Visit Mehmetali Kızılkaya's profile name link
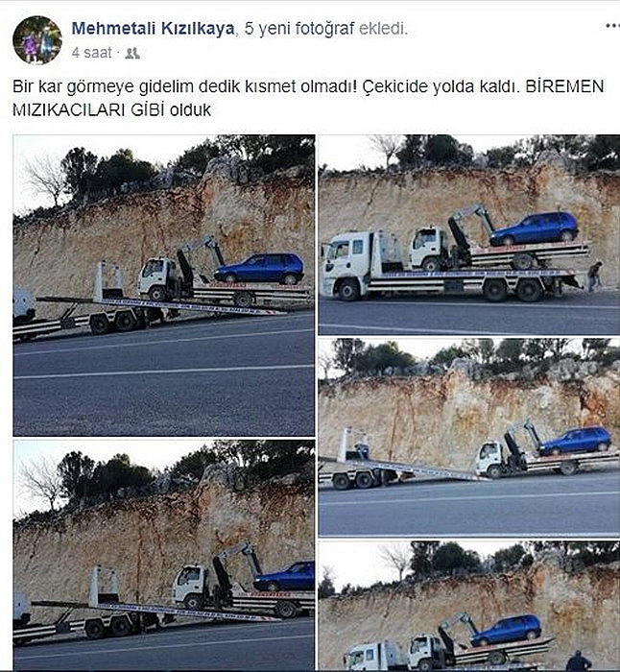This screenshot has height=672, width=620. pyautogui.click(x=153, y=29)
